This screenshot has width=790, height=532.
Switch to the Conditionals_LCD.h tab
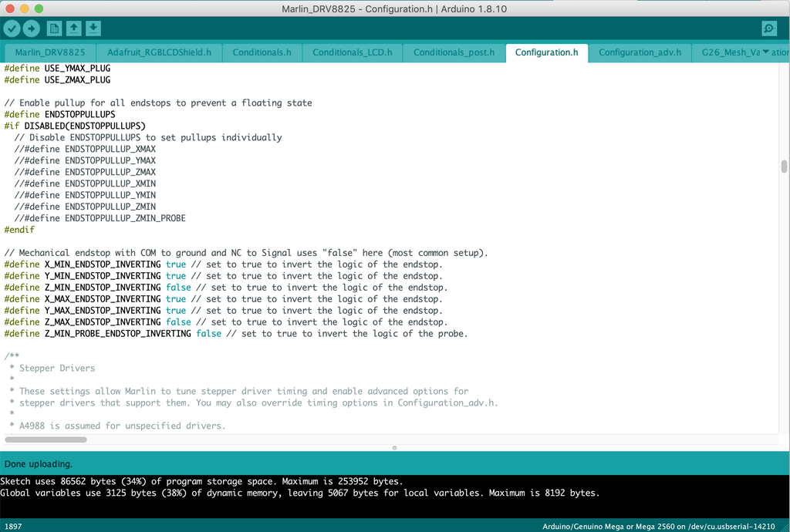point(352,52)
